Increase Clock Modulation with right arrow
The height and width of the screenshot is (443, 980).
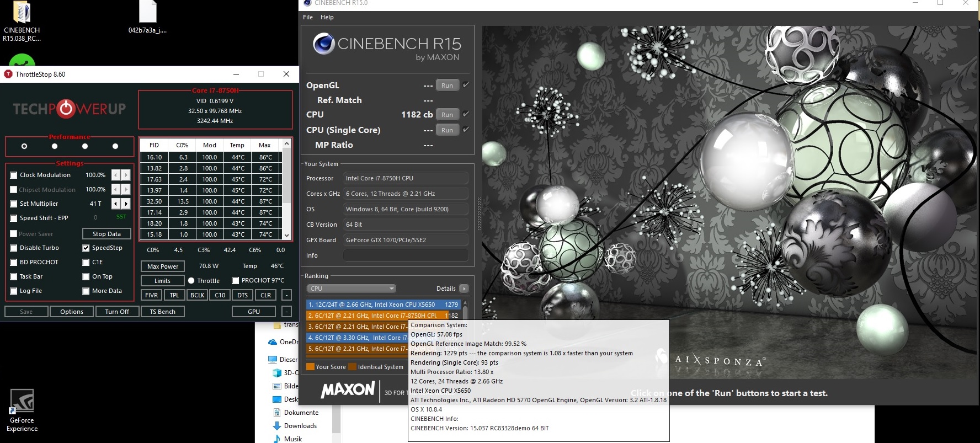126,175
